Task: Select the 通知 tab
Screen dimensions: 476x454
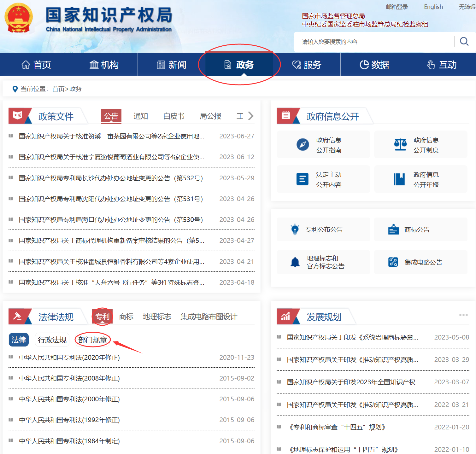Action: pos(140,116)
